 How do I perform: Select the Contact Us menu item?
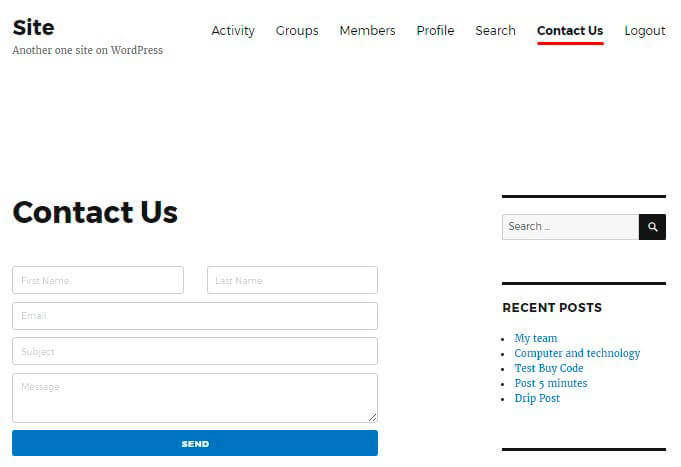coord(570,31)
